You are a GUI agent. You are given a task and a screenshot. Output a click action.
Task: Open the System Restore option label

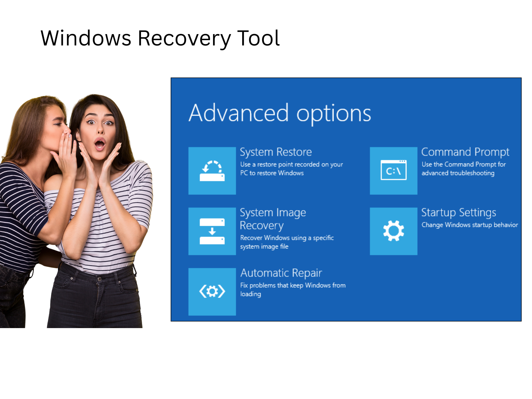pyautogui.click(x=276, y=152)
